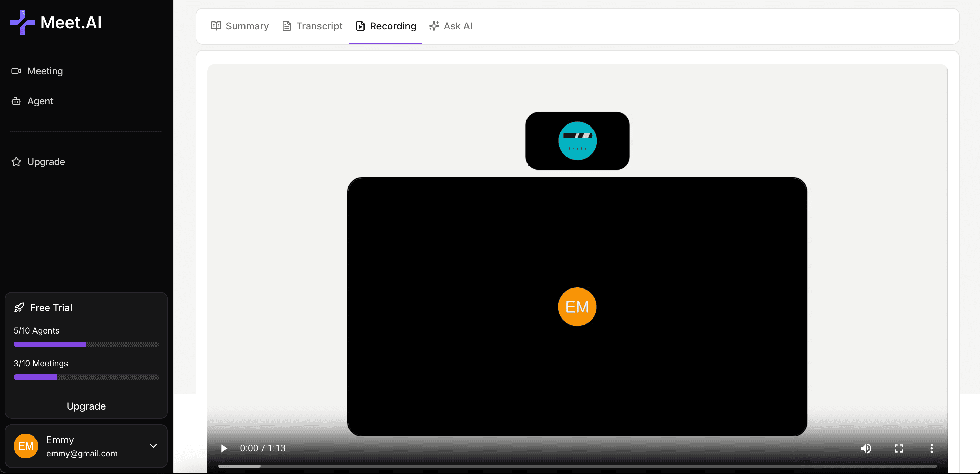Open Agent via its robot icon

(16, 101)
